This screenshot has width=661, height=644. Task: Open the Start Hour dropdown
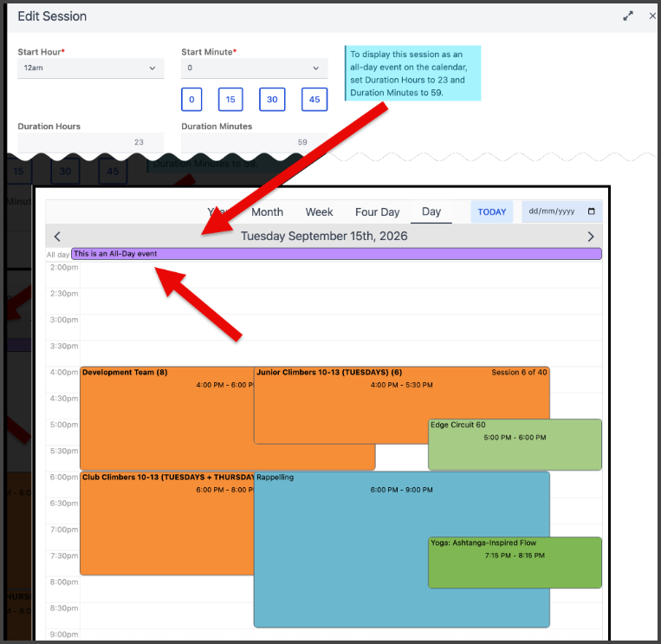[x=91, y=68]
